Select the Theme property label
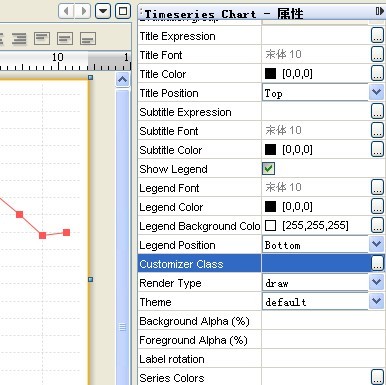The height and width of the screenshot is (385, 386). [x=155, y=302]
